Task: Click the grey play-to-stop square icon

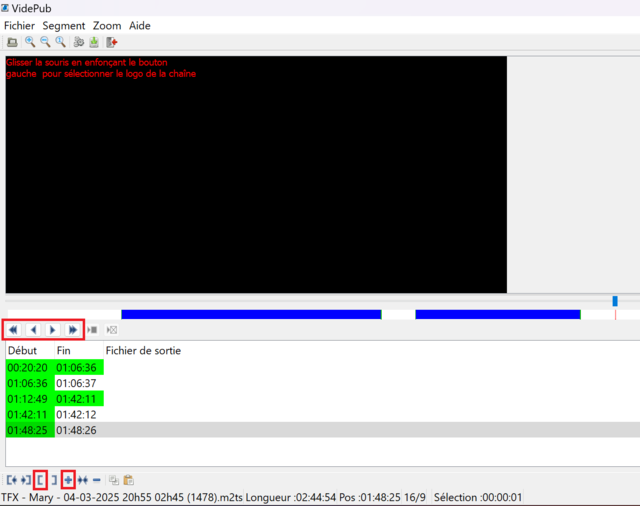Action: [x=92, y=330]
